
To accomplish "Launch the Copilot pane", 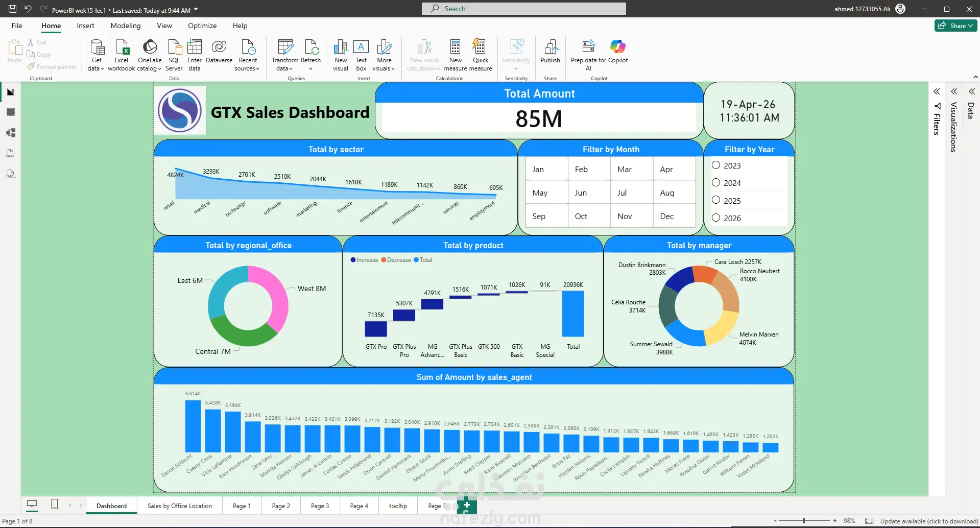I will click(618, 51).
